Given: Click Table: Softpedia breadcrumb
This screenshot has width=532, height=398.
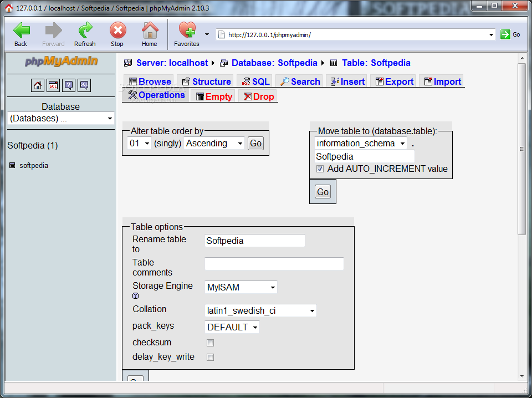Looking at the screenshot, I should [376, 63].
